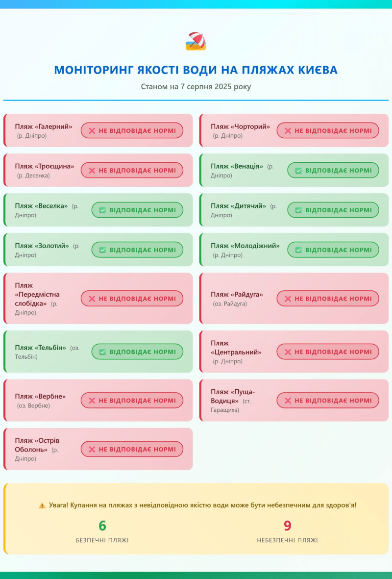Click the green check icon for Пляж «Веселка»

pos(102,210)
